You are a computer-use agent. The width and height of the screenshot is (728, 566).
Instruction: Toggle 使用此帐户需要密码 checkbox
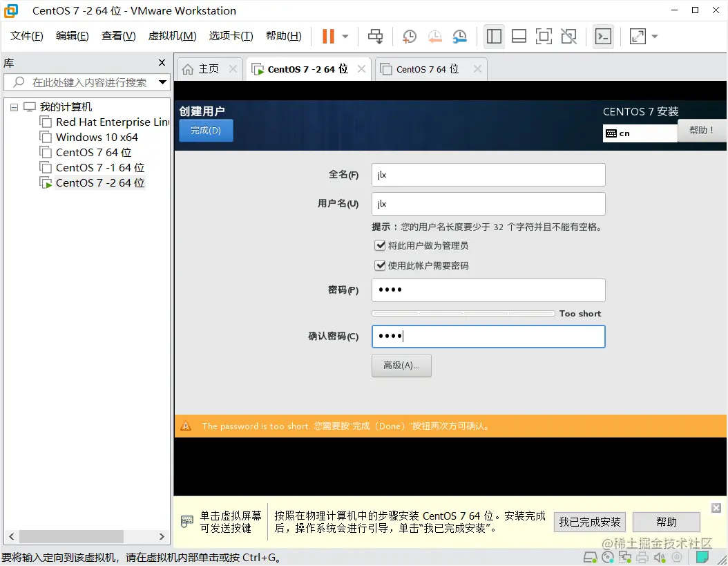coord(380,265)
